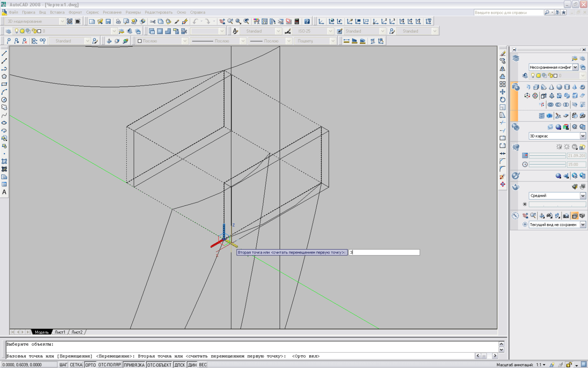
Task: Toggle ОРТО mode in status bar
Action: pyautogui.click(x=90, y=365)
